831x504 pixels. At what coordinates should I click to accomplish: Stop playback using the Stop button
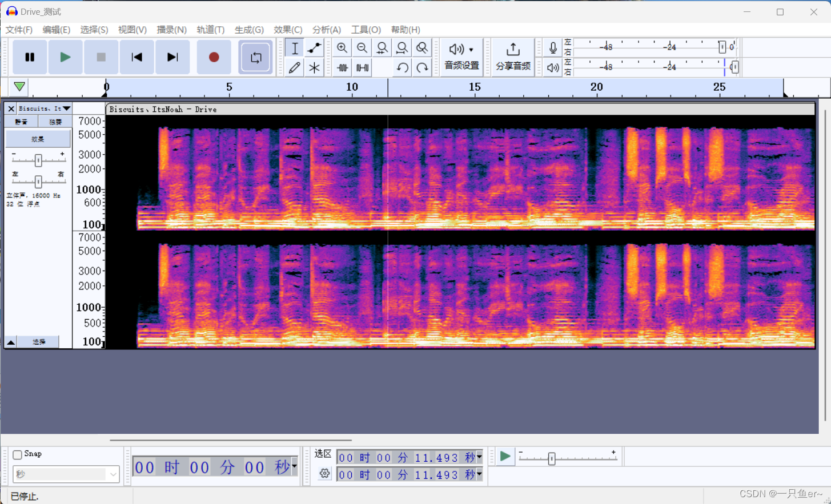pos(101,57)
